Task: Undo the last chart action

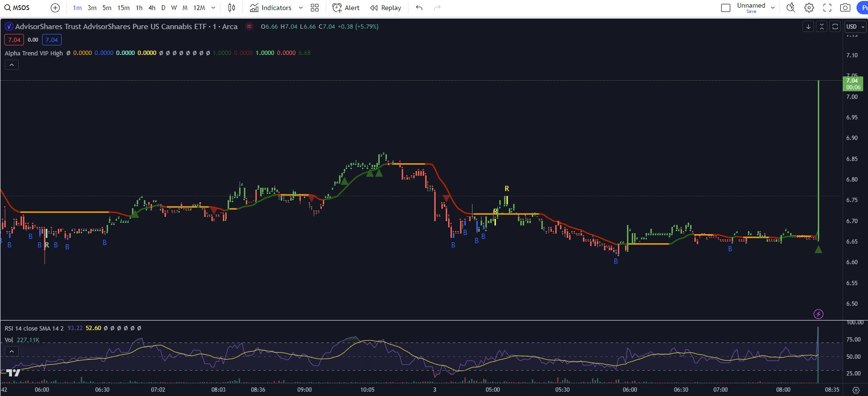Action: tap(419, 8)
